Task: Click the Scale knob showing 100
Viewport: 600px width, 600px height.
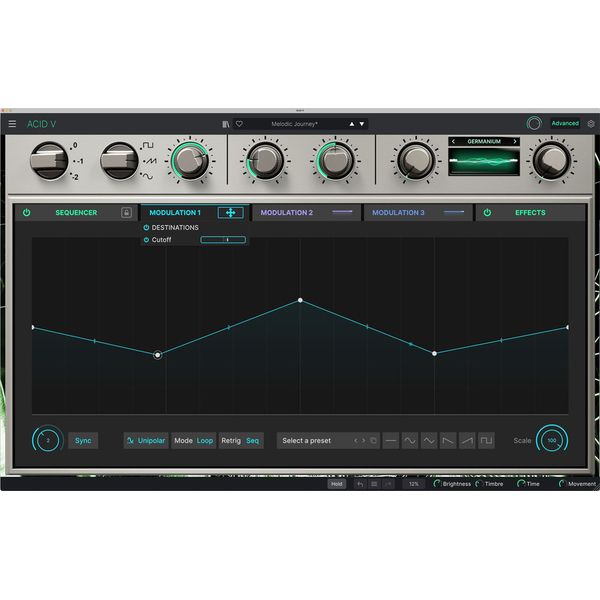Action: pyautogui.click(x=552, y=440)
